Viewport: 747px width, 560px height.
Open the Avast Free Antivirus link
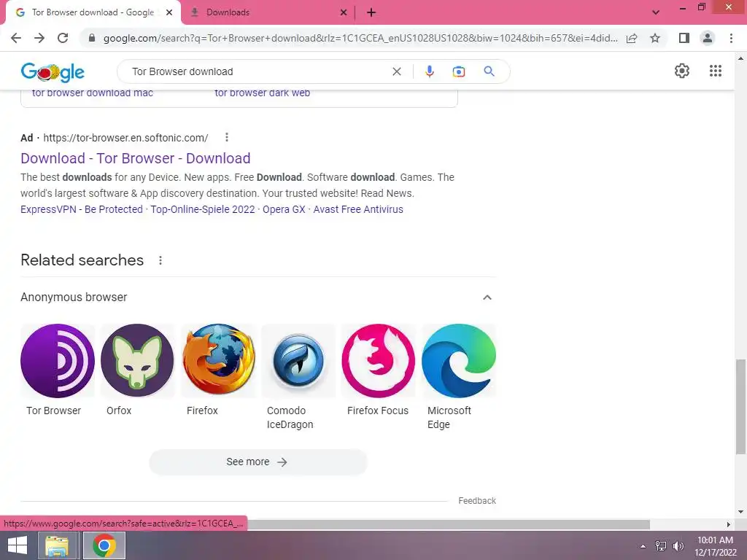[358, 209]
